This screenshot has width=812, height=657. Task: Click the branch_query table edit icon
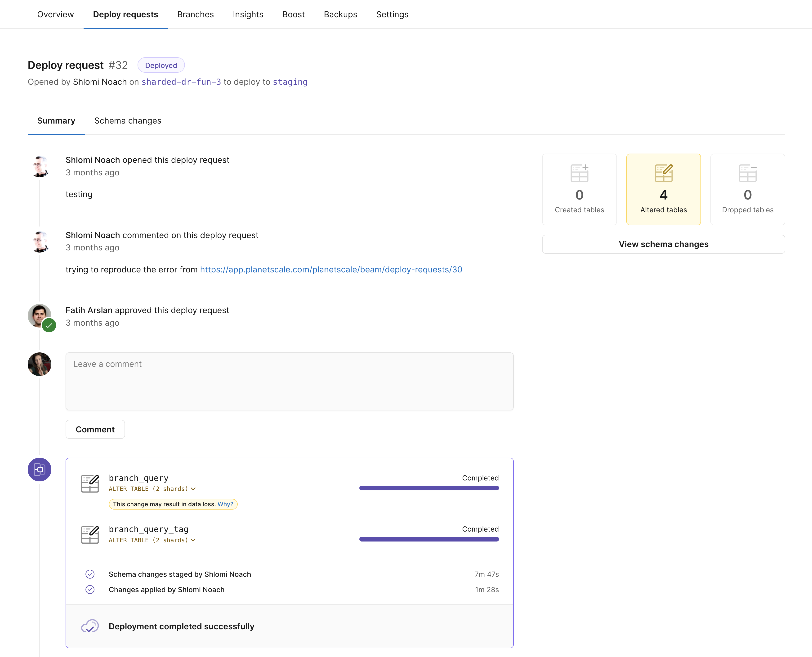tap(90, 483)
